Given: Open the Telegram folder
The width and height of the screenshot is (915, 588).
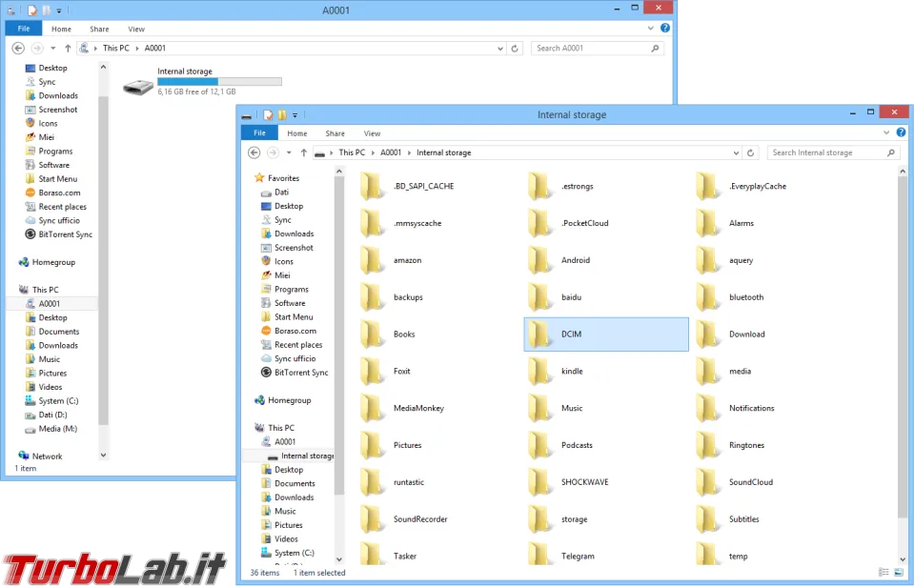Looking at the screenshot, I should click(561, 556).
